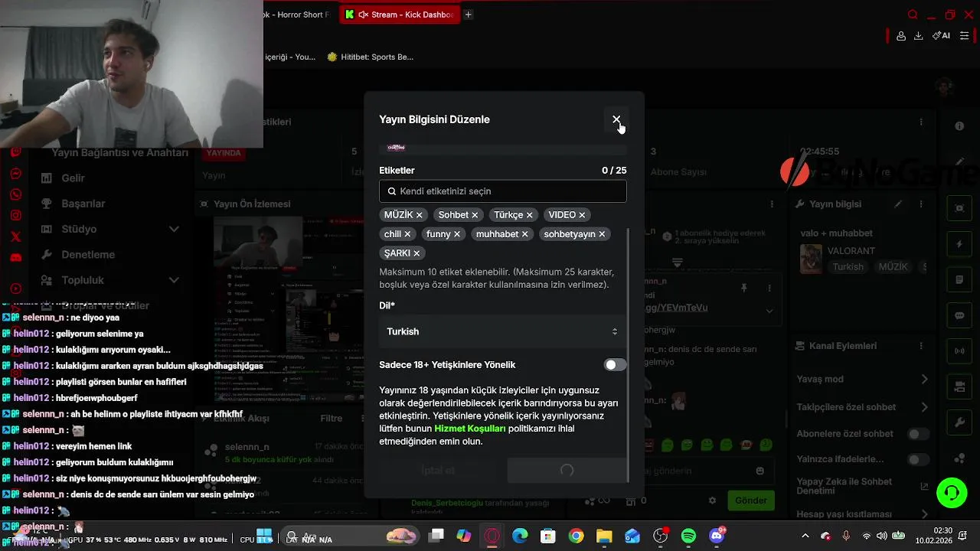Click the info icon in right rail
980x551 pixels.
coord(959,126)
